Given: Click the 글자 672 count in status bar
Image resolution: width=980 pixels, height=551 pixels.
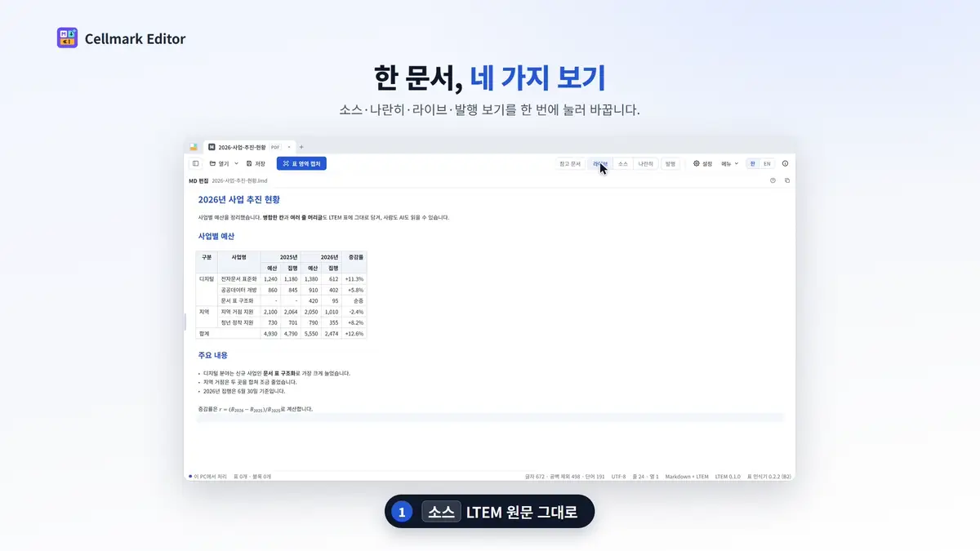Looking at the screenshot, I should coord(537,476).
